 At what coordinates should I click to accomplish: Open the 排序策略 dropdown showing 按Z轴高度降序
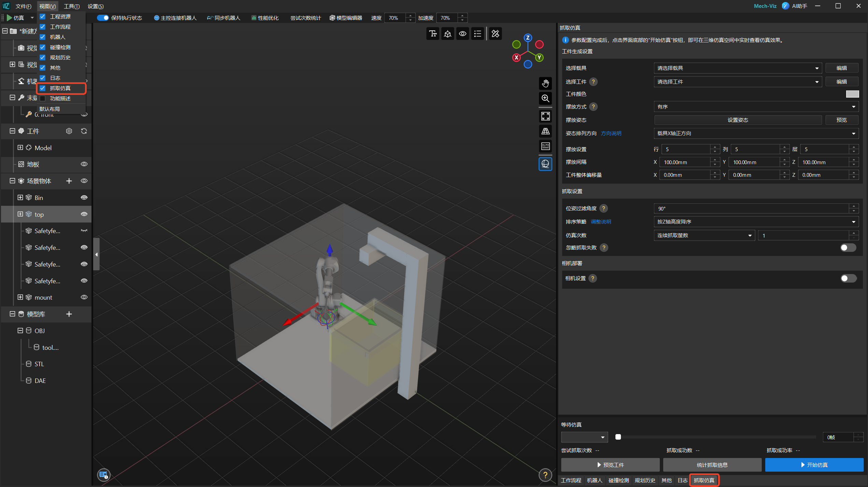[756, 221]
